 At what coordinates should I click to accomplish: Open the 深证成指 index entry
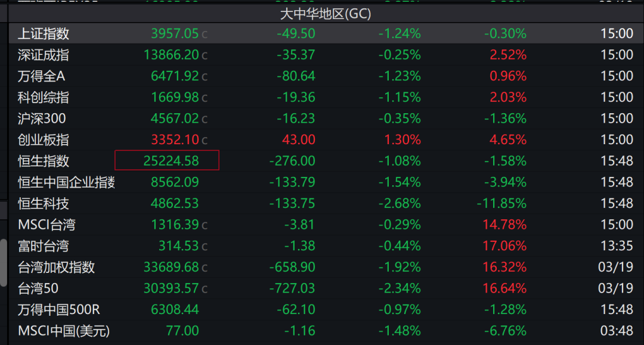[44, 55]
